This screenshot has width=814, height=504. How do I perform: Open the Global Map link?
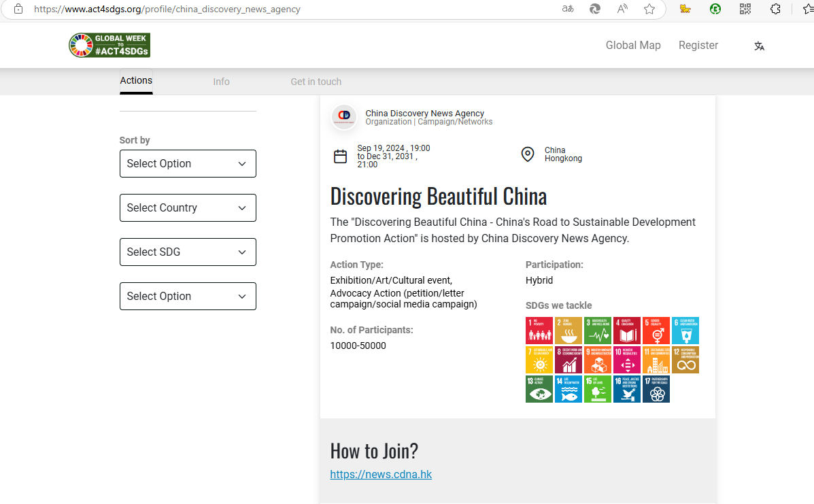click(633, 45)
